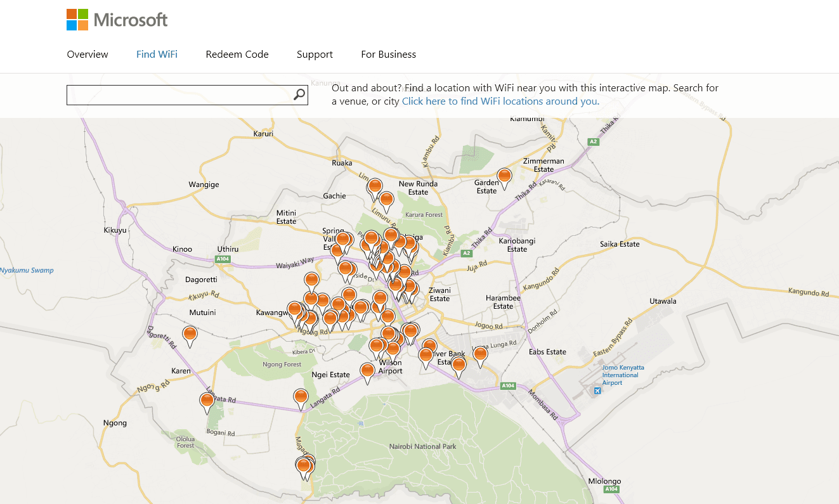Click the Utawala label
Image resolution: width=839 pixels, height=504 pixels.
[x=663, y=301]
